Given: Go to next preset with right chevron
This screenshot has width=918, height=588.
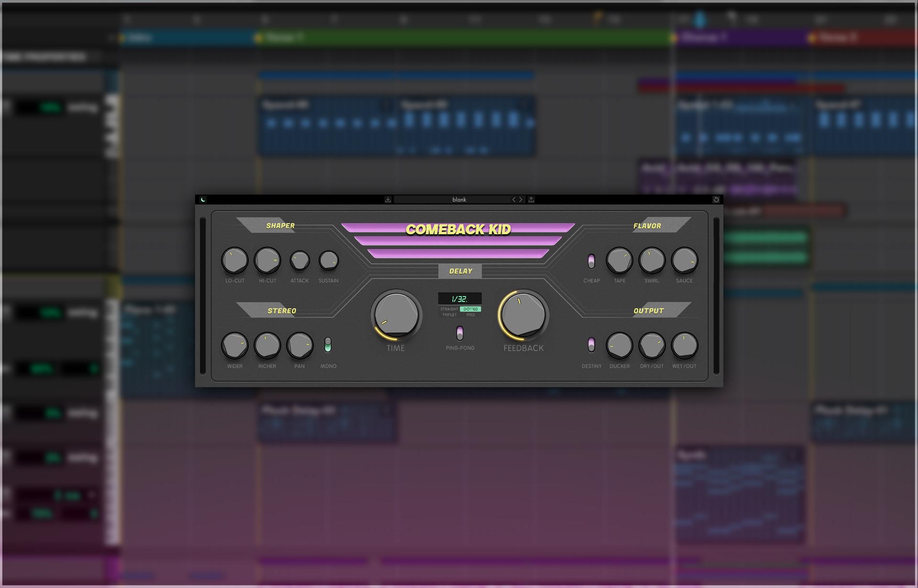Looking at the screenshot, I should point(521,199).
